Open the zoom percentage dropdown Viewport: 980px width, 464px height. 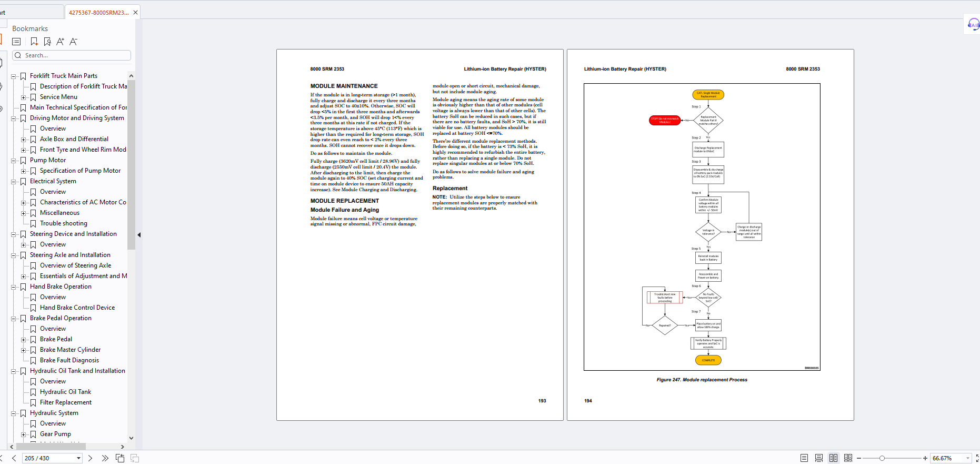pos(967,458)
